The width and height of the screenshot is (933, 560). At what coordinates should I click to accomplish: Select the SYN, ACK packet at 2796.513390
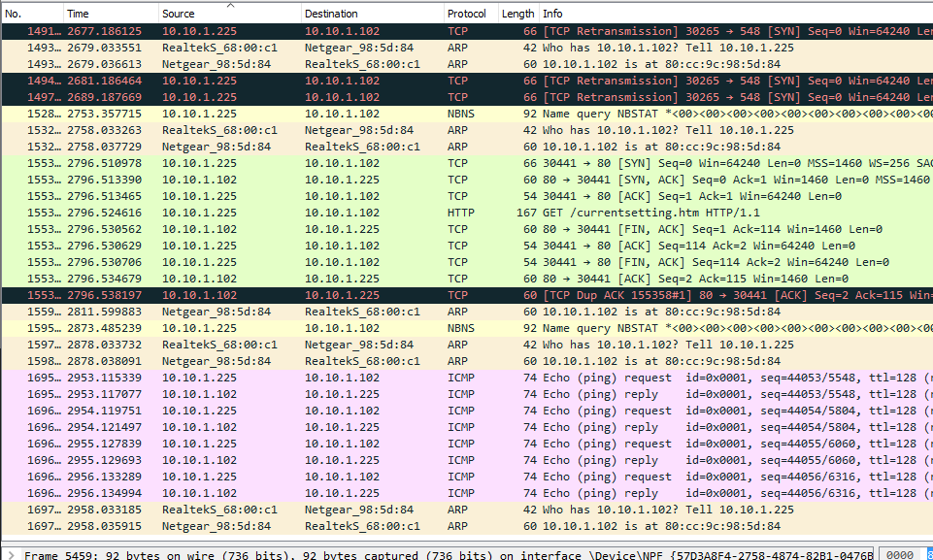tap(467, 180)
